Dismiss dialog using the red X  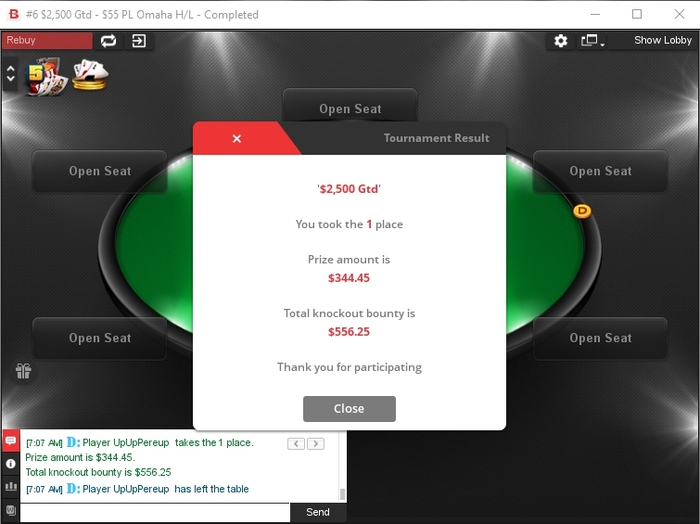click(x=237, y=138)
